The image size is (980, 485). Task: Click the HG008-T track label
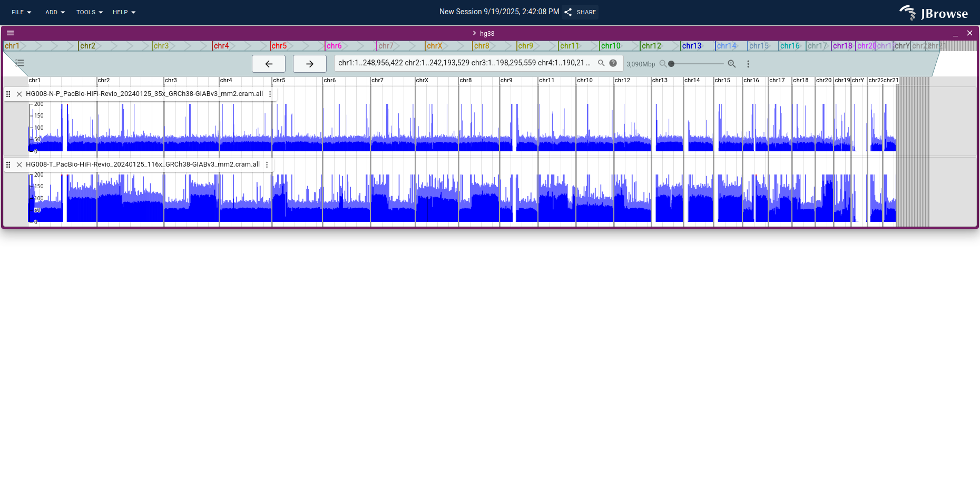(143, 164)
